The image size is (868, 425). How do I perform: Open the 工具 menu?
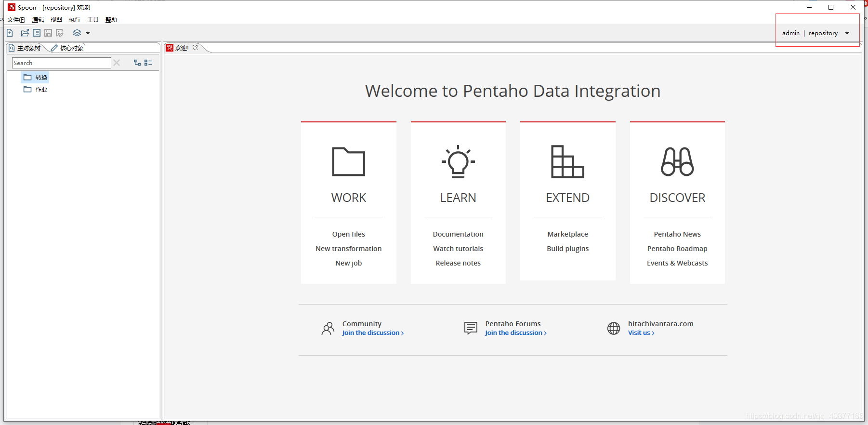click(93, 20)
